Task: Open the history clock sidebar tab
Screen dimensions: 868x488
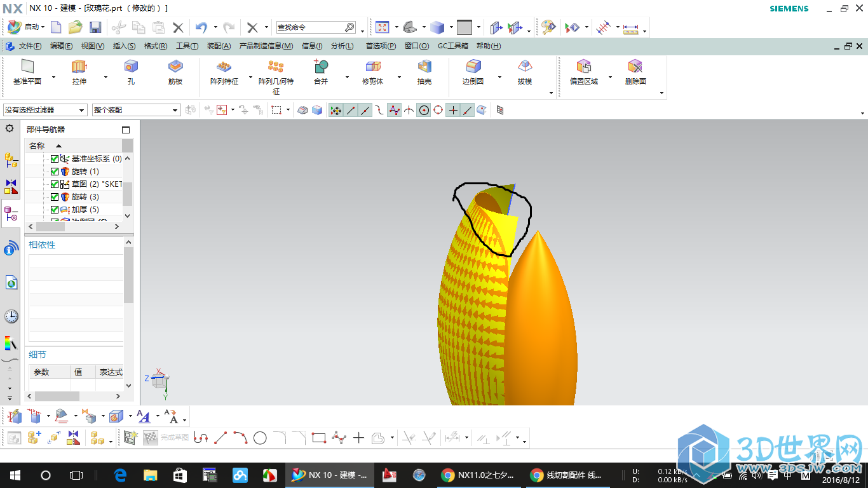Action: click(11, 316)
